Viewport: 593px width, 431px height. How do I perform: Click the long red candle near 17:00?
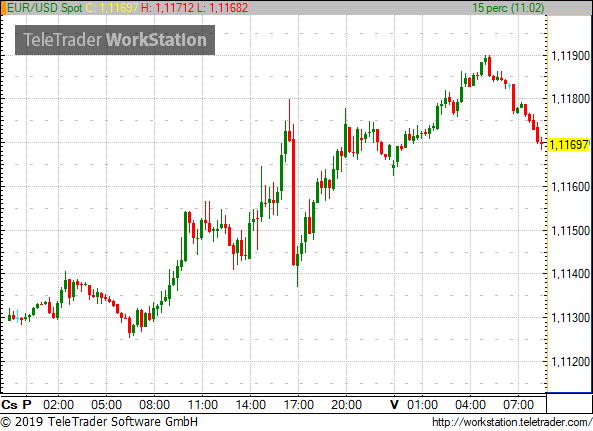(x=293, y=202)
